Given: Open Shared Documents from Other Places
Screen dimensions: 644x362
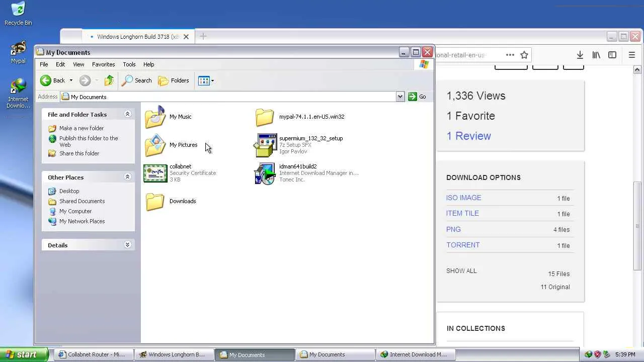Looking at the screenshot, I should (76, 201).
